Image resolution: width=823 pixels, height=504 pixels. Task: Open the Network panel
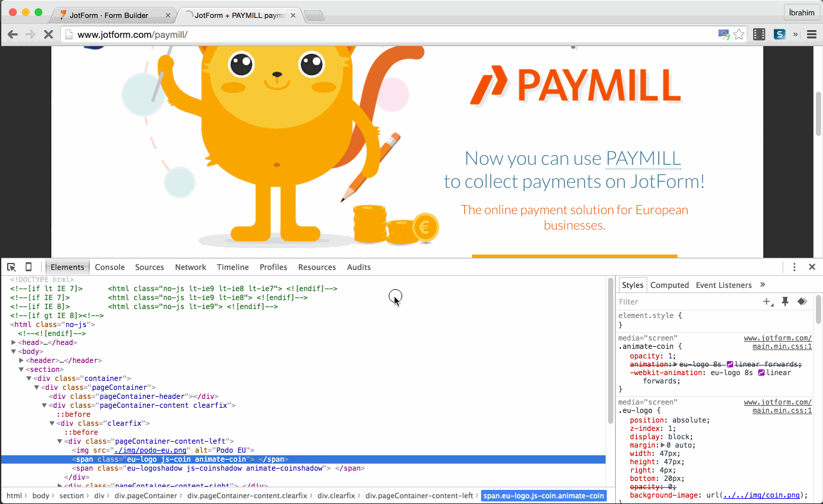(x=191, y=267)
